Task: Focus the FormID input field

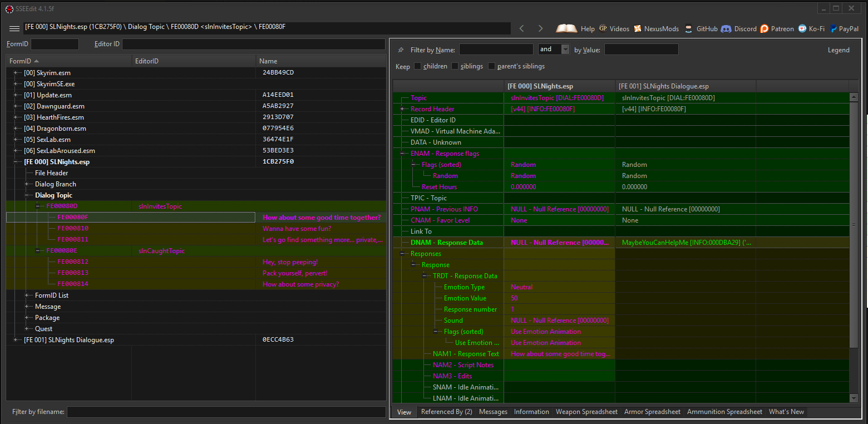Action: click(x=55, y=44)
